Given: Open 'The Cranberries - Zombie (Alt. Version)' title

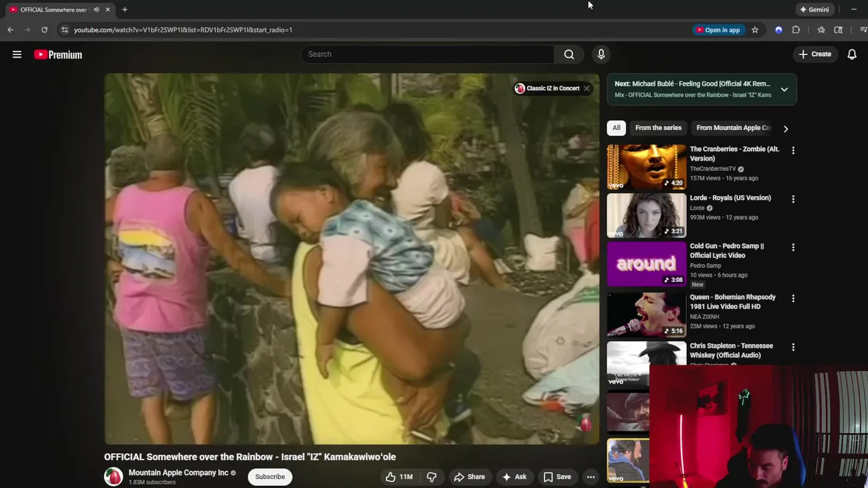Looking at the screenshot, I should click(734, 154).
